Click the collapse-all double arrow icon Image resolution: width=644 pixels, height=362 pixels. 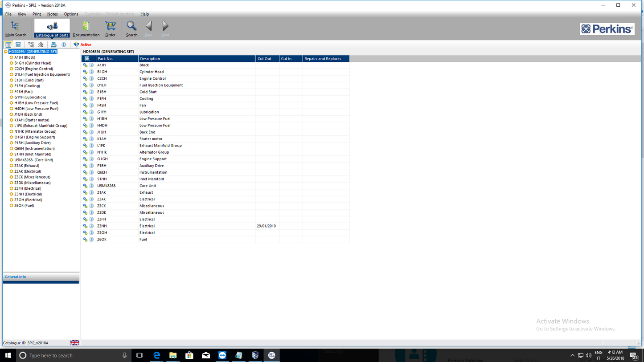[41, 45]
